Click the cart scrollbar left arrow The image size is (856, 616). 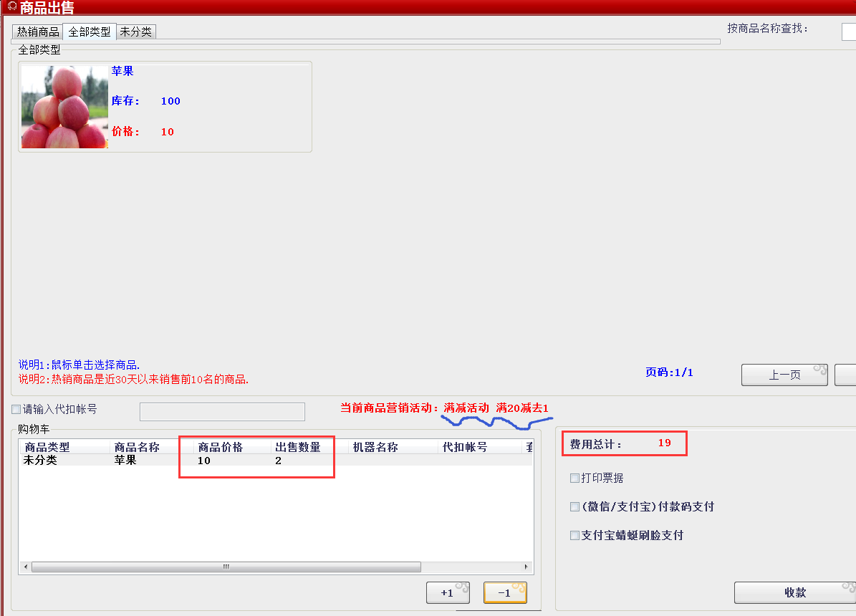(x=26, y=567)
